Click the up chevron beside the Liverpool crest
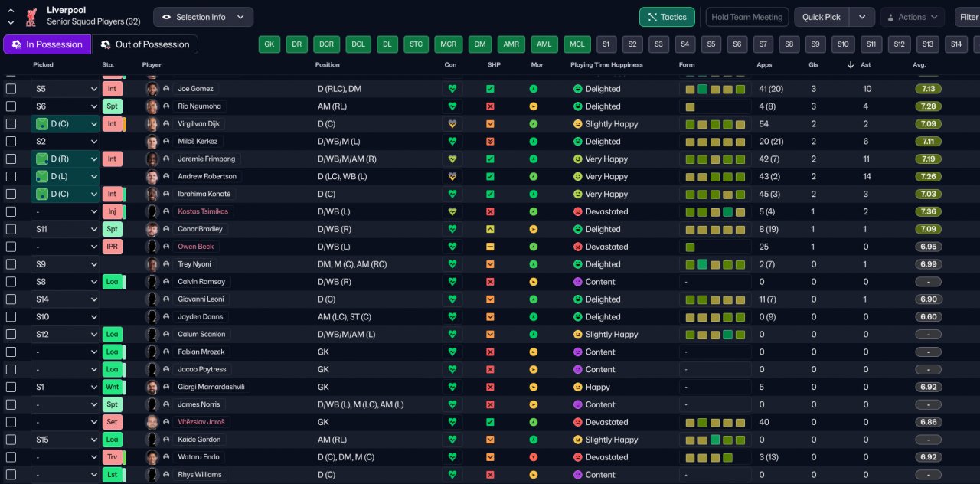This screenshot has height=484, width=980. click(x=11, y=11)
